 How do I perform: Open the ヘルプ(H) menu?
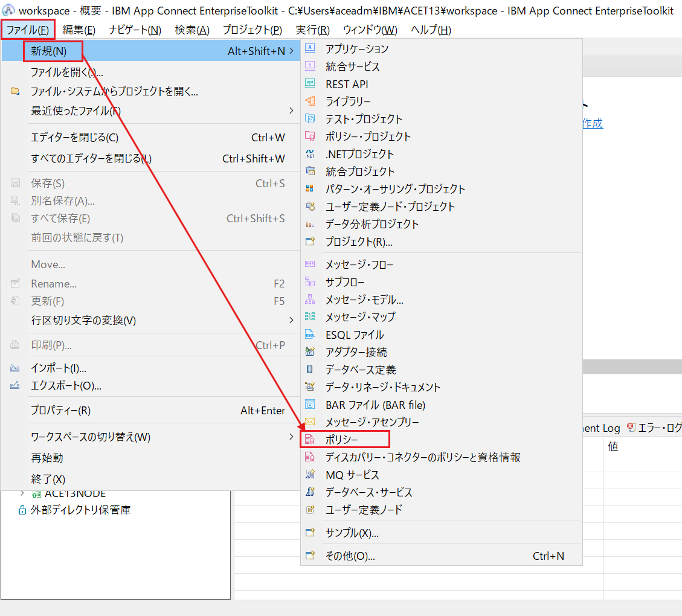click(x=431, y=30)
